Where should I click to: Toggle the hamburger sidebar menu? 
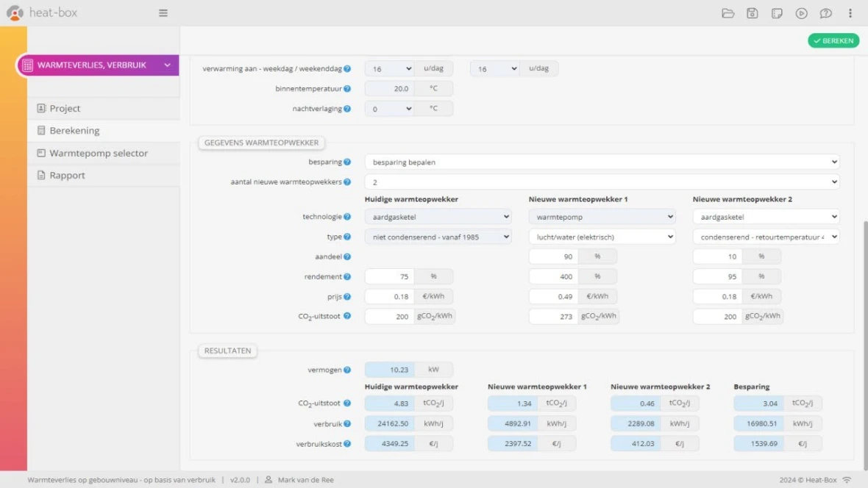(x=163, y=12)
